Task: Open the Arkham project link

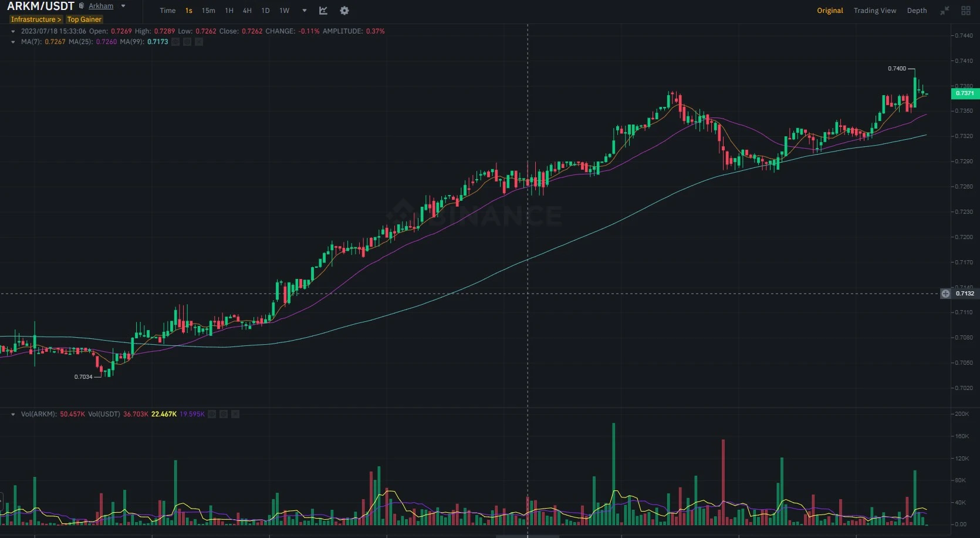Action: [101, 6]
